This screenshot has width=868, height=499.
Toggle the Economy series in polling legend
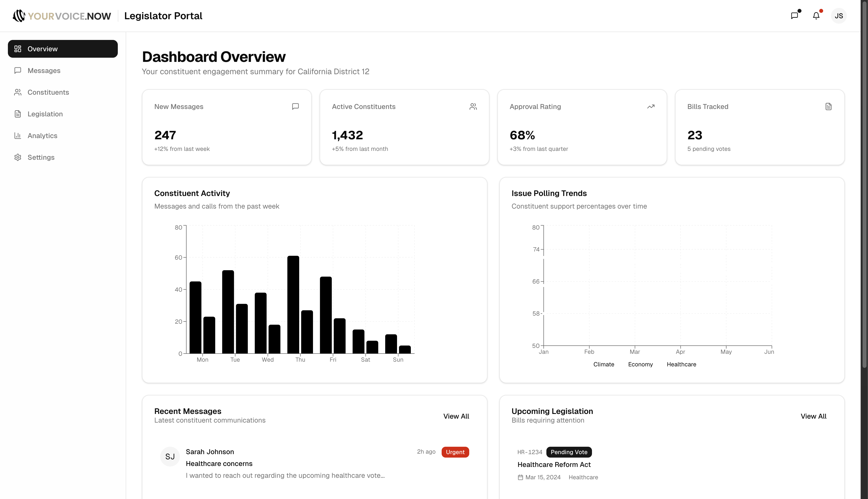(640, 364)
